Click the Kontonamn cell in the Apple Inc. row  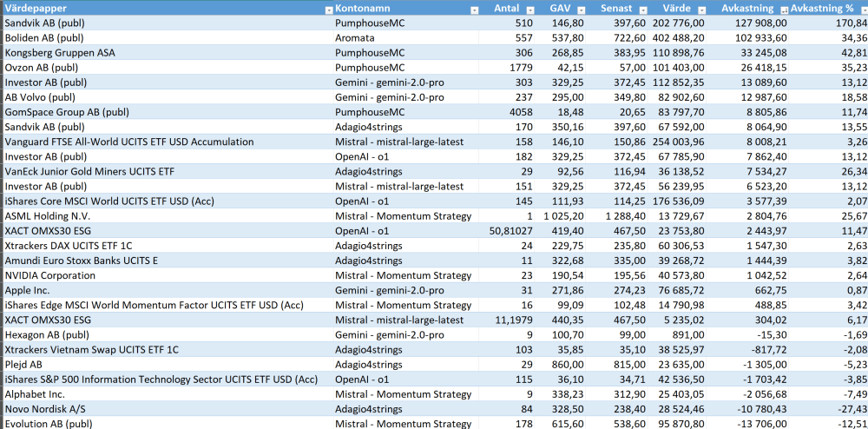[x=406, y=290]
